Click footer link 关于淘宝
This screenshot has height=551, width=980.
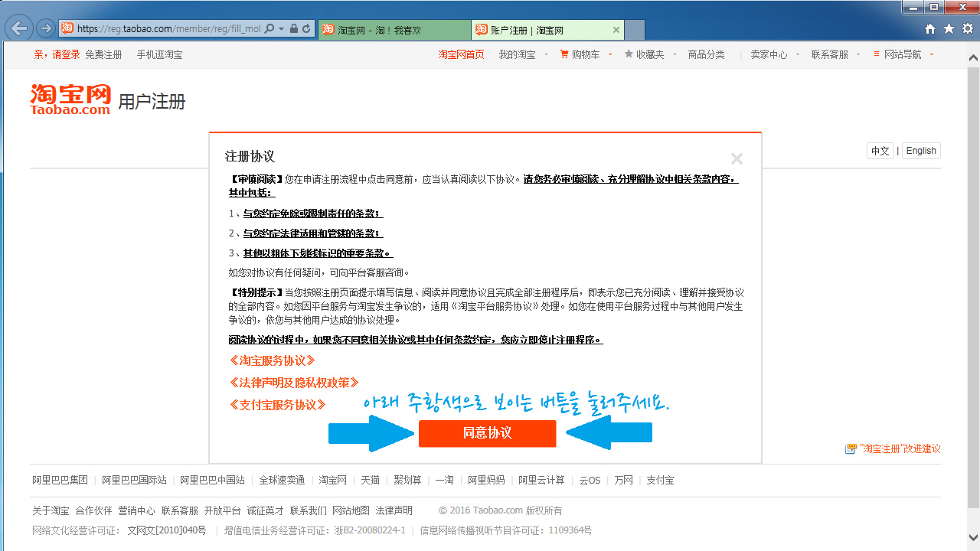(51, 510)
